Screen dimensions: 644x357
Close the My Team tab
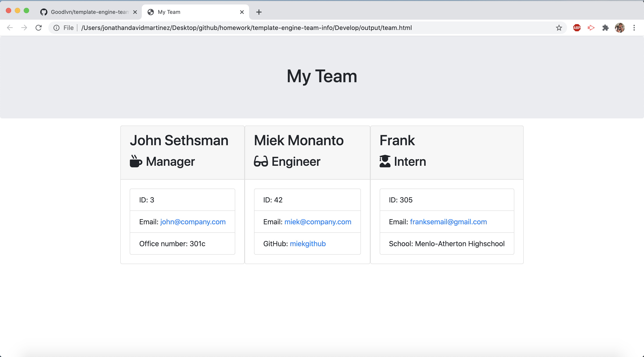pyautogui.click(x=242, y=12)
